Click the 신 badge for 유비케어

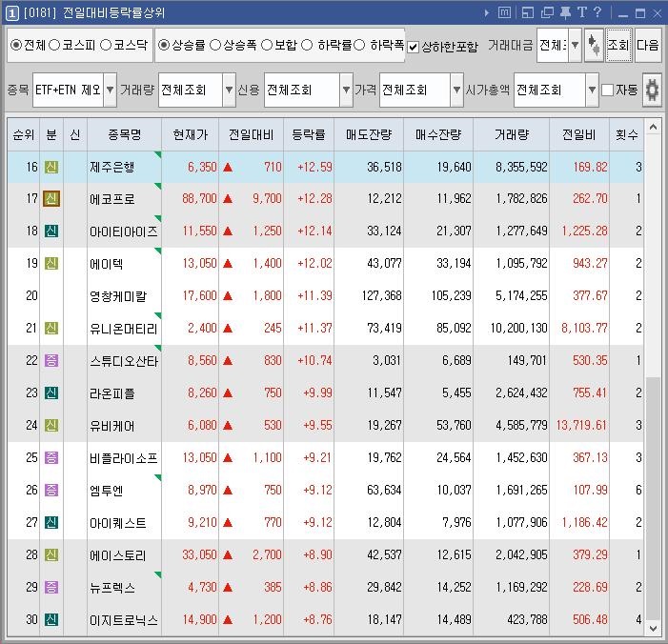tap(51, 425)
